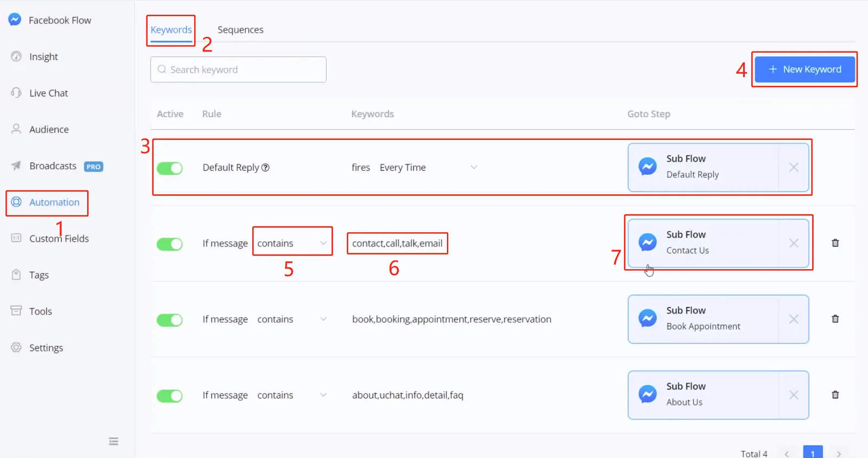This screenshot has height=458, width=868.
Task: Remove the Book Appointment sub flow
Action: [794, 319]
